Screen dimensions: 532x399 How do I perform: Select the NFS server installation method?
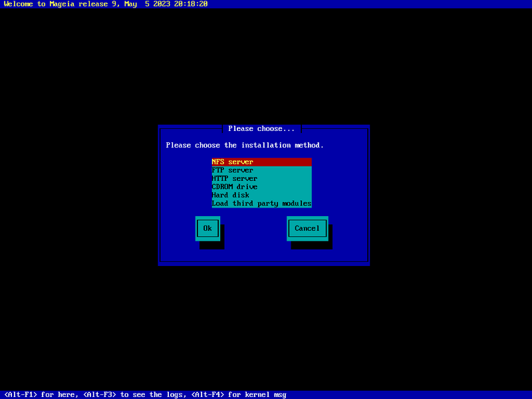(x=233, y=162)
